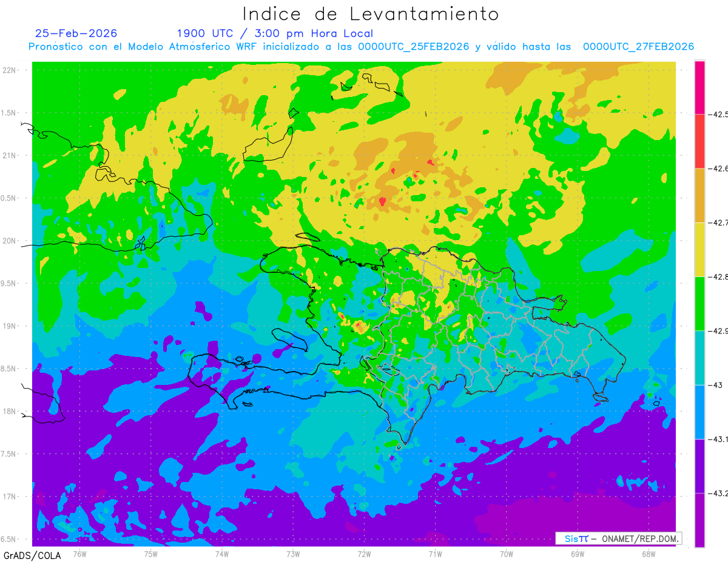Click the 'Sis – ONAMET/REP.DOM.' logo box
This screenshot has width=728, height=562.
coord(618,538)
